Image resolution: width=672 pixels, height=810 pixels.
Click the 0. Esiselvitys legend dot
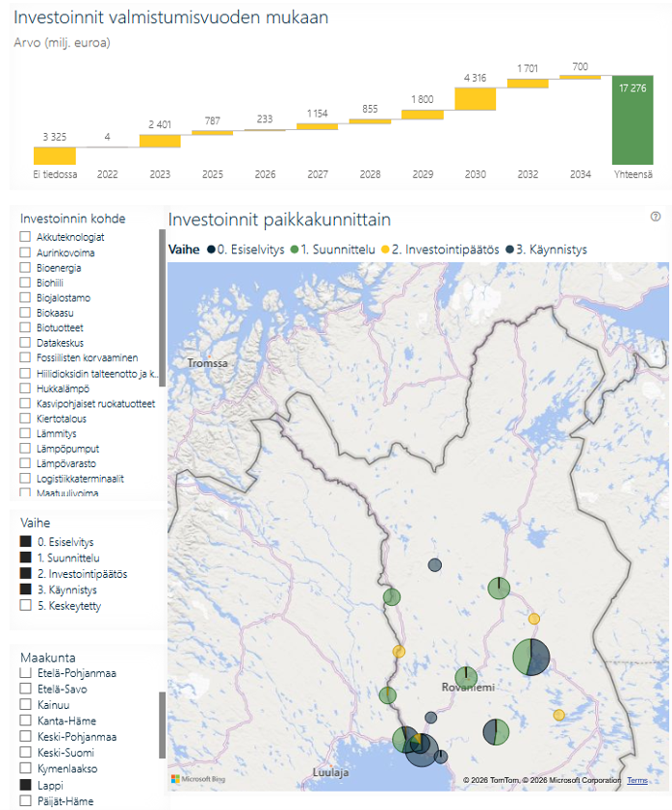[211, 249]
